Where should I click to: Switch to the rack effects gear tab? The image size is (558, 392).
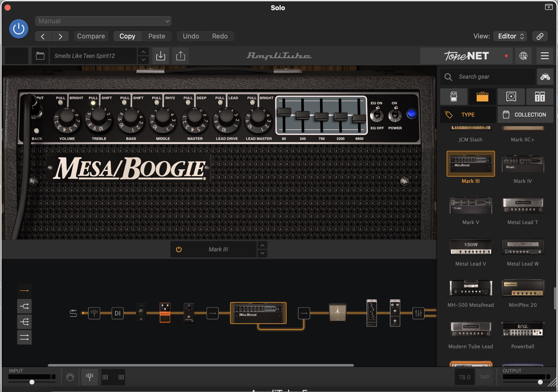click(540, 97)
